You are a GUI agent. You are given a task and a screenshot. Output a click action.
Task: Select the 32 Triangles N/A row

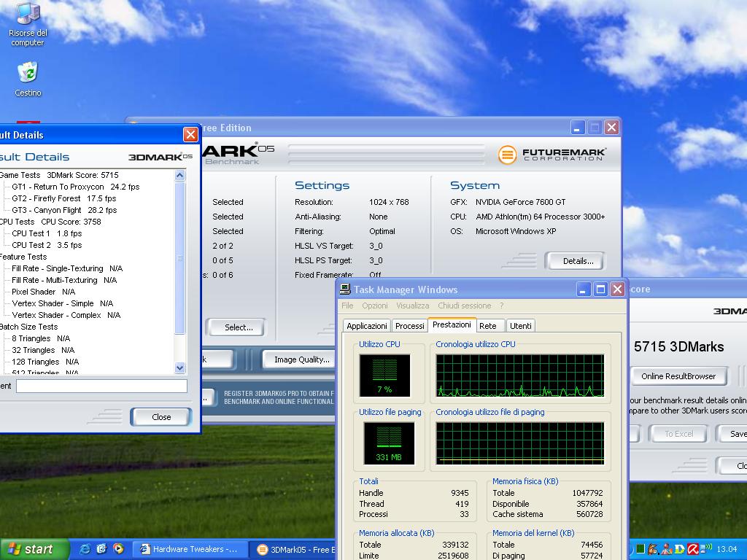[x=43, y=350]
